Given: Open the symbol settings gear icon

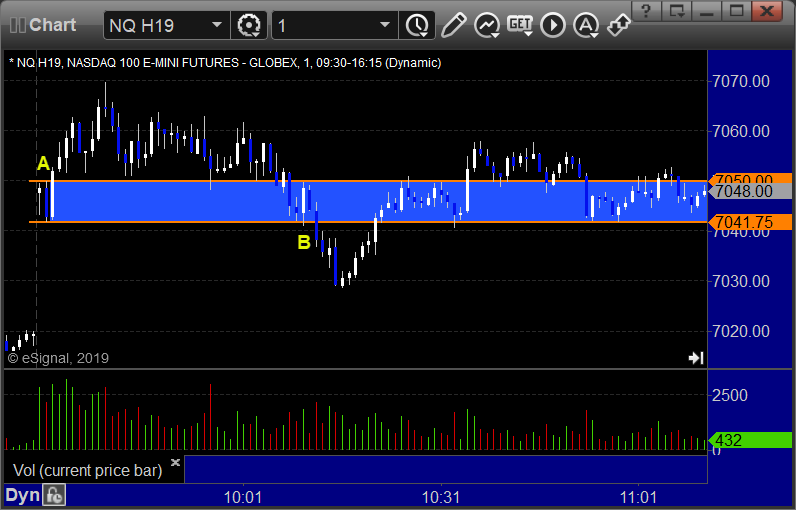Looking at the screenshot, I should (249, 25).
